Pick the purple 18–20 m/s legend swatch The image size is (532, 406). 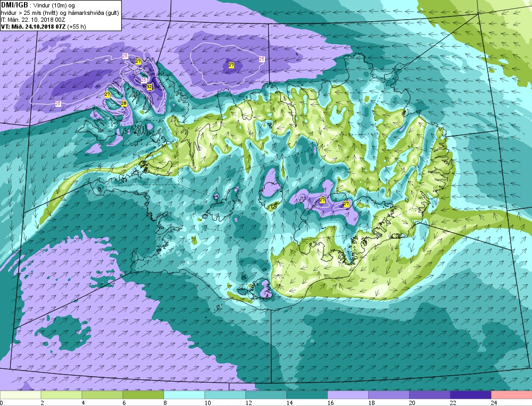[389, 395]
